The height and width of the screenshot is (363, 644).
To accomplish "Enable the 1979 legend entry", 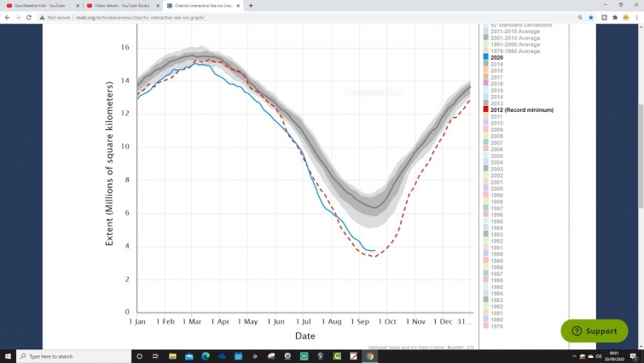I will 496,325.
